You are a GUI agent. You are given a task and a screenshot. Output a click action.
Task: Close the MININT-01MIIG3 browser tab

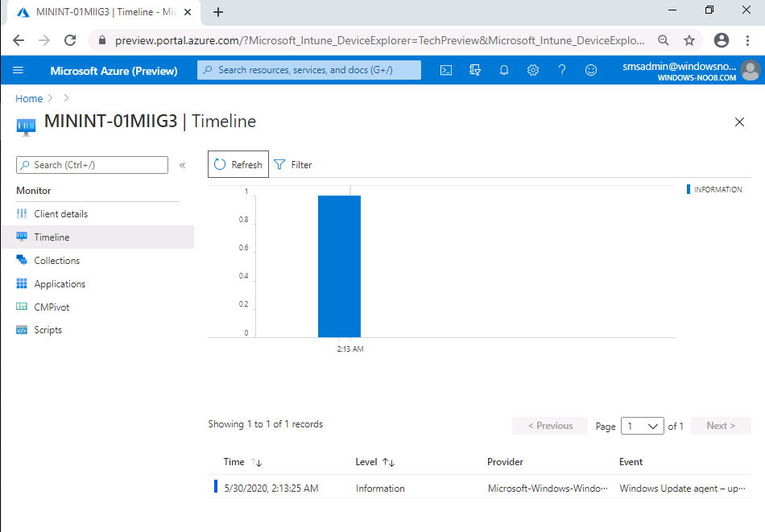pos(188,12)
